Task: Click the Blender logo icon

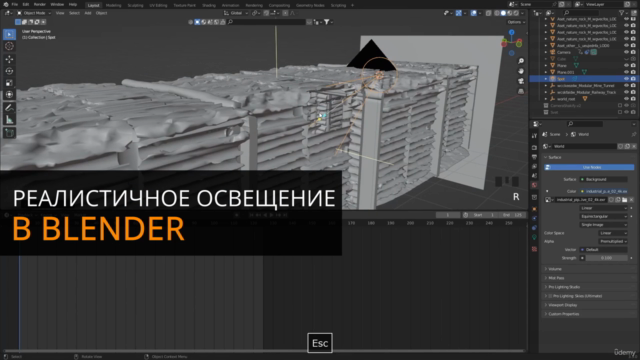Action: click(x=5, y=4)
